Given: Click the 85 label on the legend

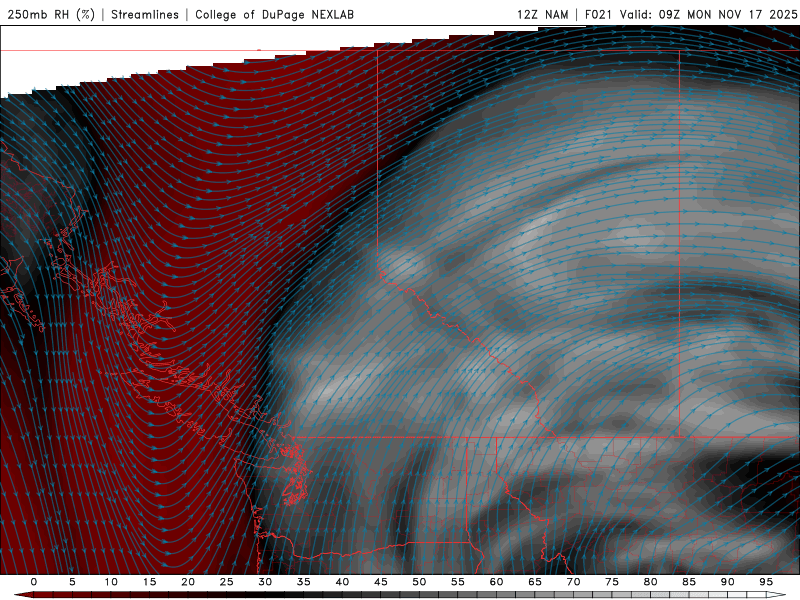Looking at the screenshot, I should tap(689, 582).
